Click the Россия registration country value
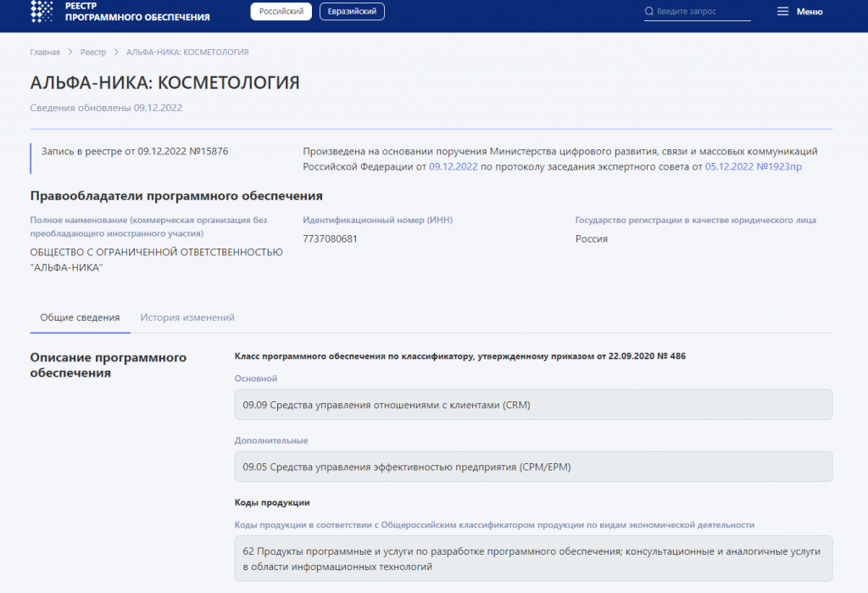Viewport: 868px width, 593px height. (x=591, y=239)
